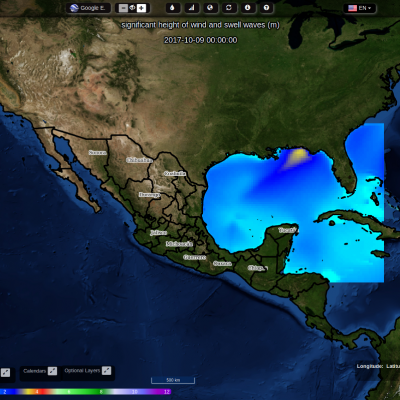Open the help question mark icon

point(266,8)
